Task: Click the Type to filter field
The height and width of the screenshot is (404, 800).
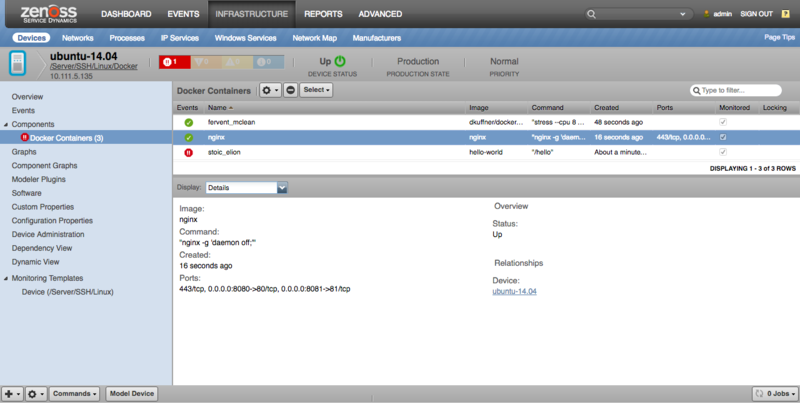Action: (736, 90)
